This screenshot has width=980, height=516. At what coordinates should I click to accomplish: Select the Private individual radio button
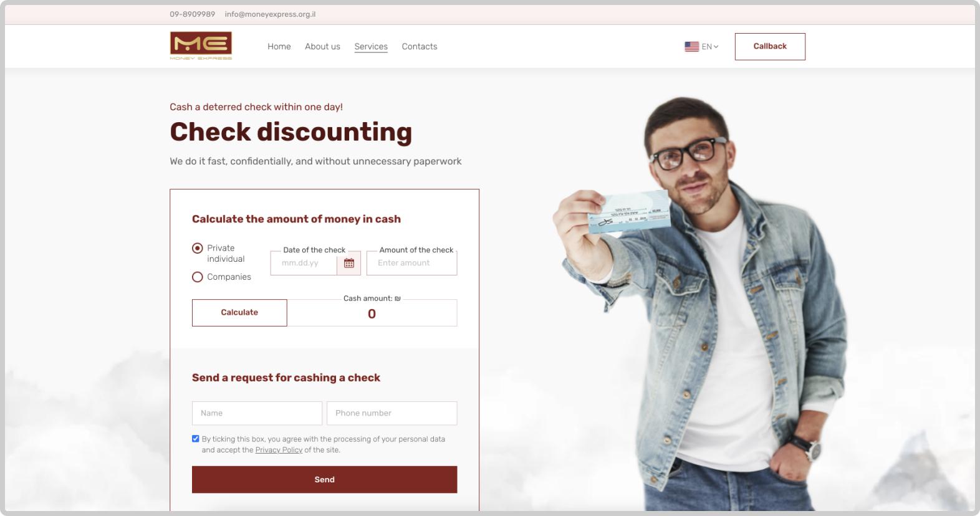coord(198,248)
